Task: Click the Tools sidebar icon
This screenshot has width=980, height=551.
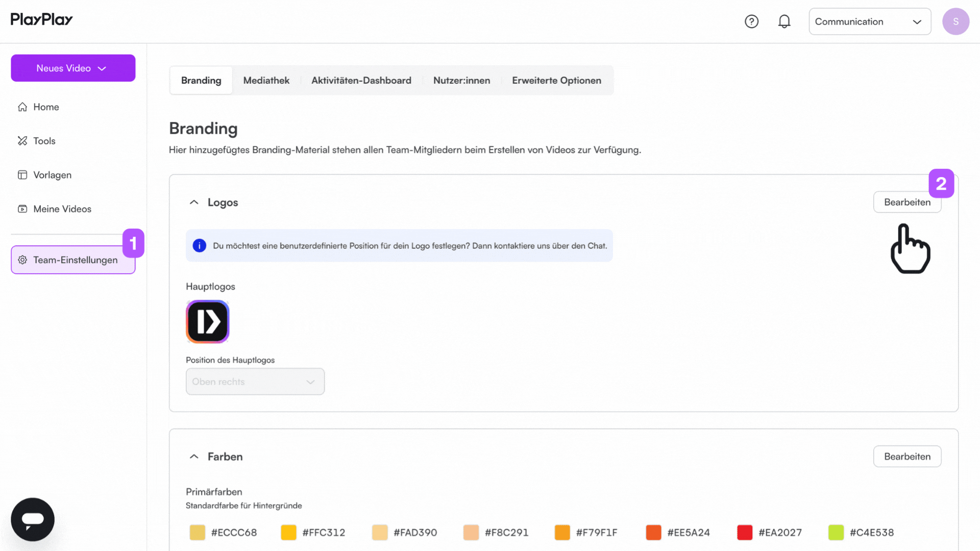Action: point(22,141)
